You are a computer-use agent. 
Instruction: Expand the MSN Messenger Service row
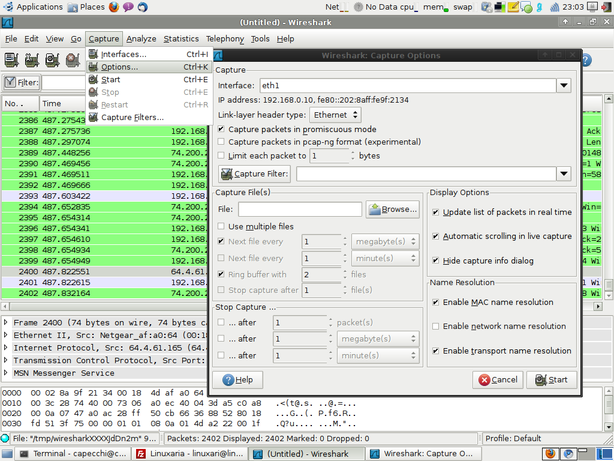(x=5, y=372)
